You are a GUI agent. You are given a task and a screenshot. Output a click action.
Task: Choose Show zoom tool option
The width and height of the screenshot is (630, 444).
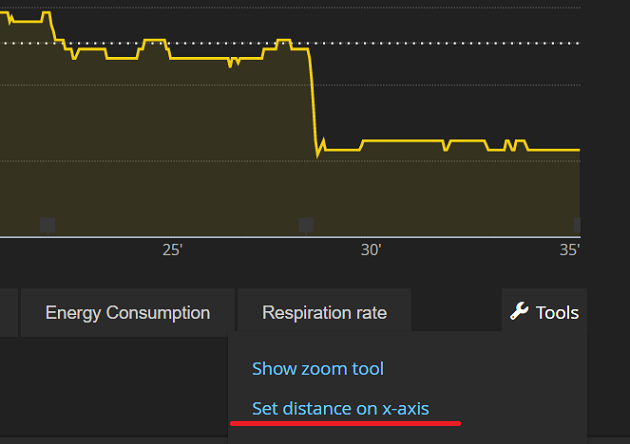(x=317, y=368)
